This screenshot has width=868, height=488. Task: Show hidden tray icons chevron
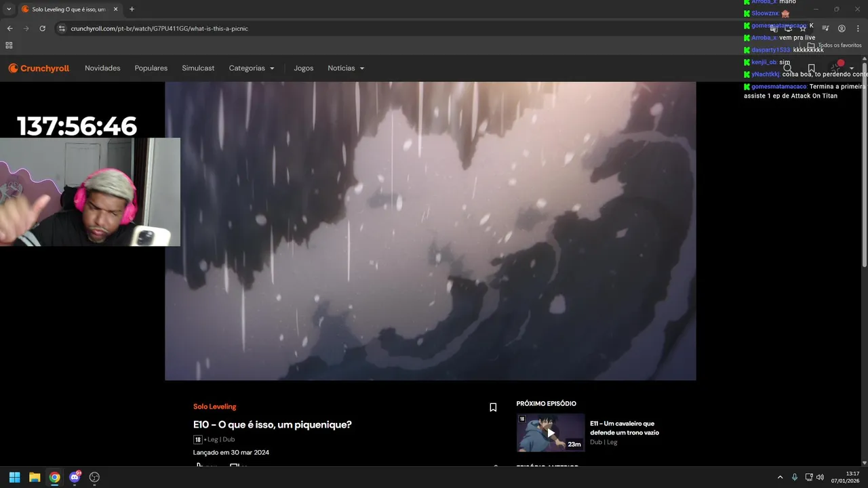[x=780, y=477]
